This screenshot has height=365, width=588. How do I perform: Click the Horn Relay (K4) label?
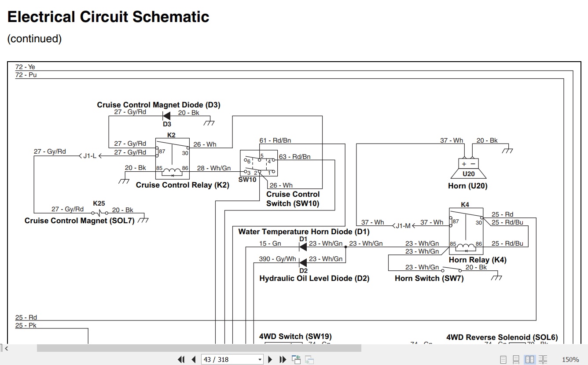478,260
